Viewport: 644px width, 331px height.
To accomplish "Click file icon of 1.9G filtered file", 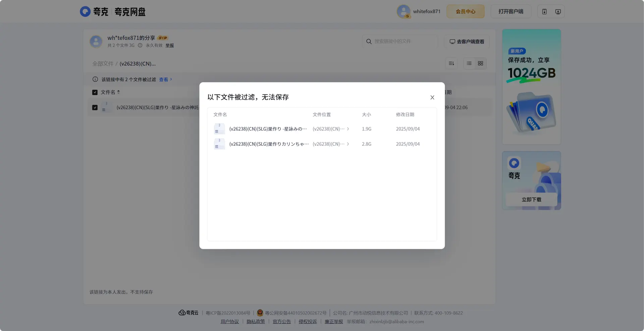I will (x=219, y=129).
